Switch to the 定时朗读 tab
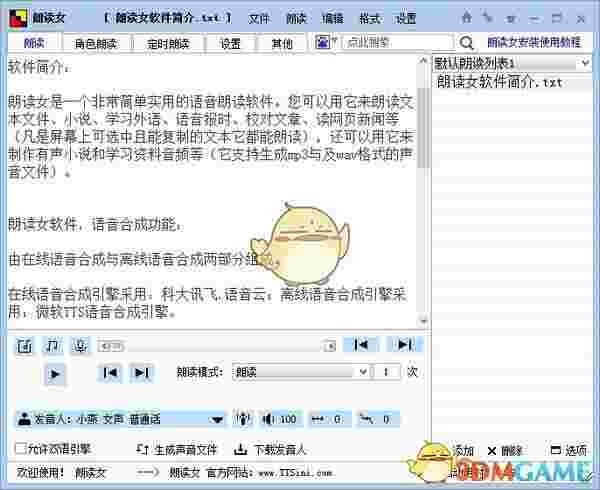This screenshot has height=490, width=600. click(x=168, y=44)
